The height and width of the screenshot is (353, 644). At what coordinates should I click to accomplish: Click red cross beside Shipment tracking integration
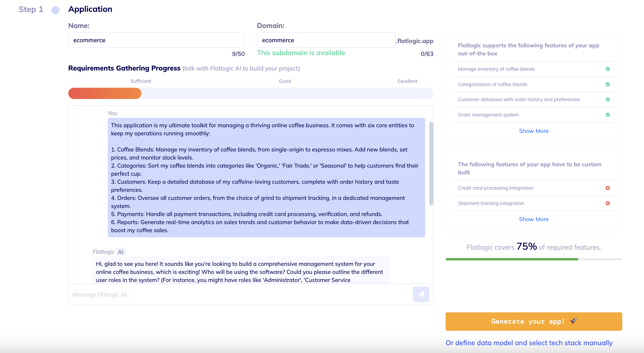point(608,203)
